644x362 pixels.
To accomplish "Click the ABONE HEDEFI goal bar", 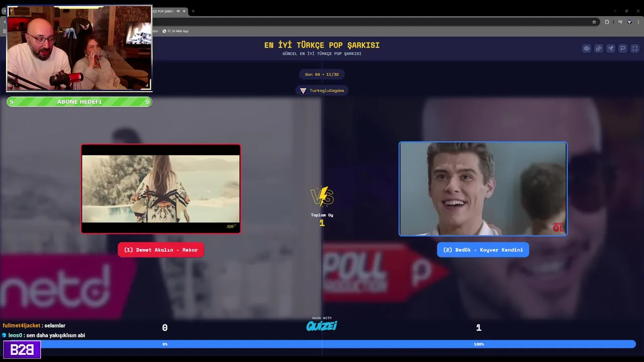I will [x=79, y=102].
